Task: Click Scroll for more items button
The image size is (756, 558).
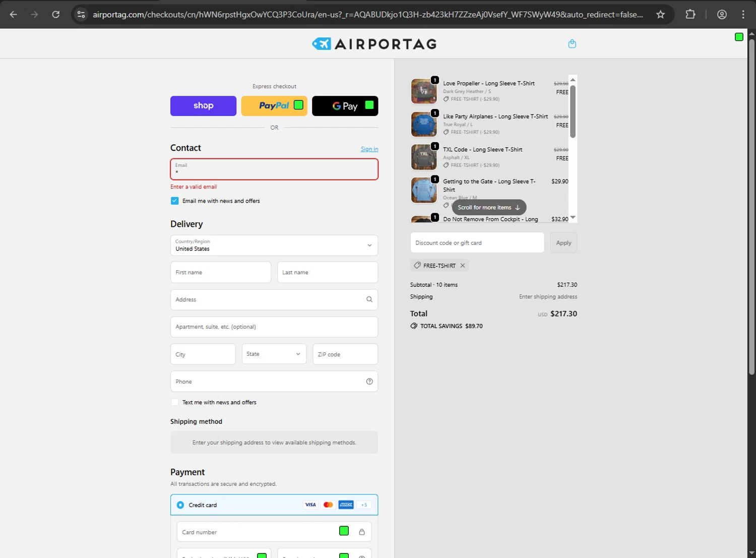Action: coord(489,207)
